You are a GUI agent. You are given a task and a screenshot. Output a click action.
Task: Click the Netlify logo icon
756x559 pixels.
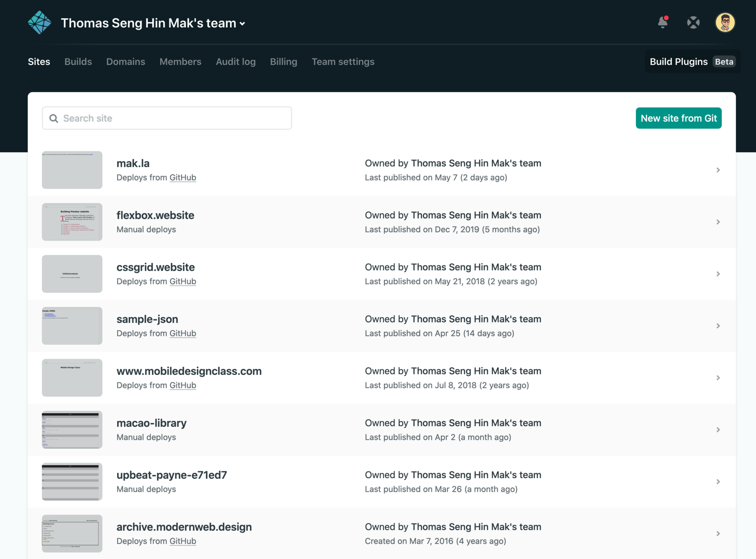pyautogui.click(x=40, y=22)
